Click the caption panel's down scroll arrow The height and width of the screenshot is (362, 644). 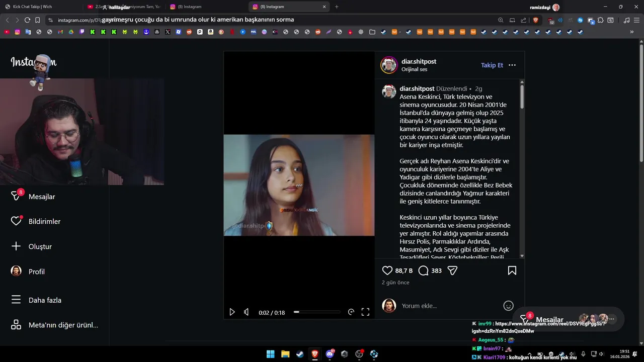tap(522, 256)
